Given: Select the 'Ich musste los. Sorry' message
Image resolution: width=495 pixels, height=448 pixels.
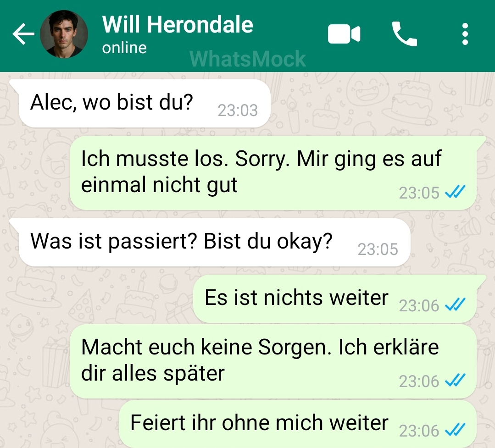Looking at the screenshot, I should point(273,173).
